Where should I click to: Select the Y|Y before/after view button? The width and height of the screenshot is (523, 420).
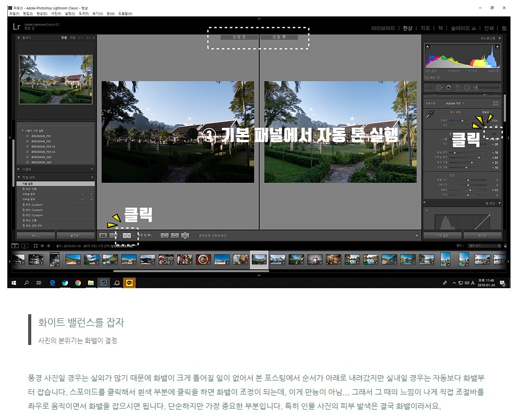click(127, 236)
